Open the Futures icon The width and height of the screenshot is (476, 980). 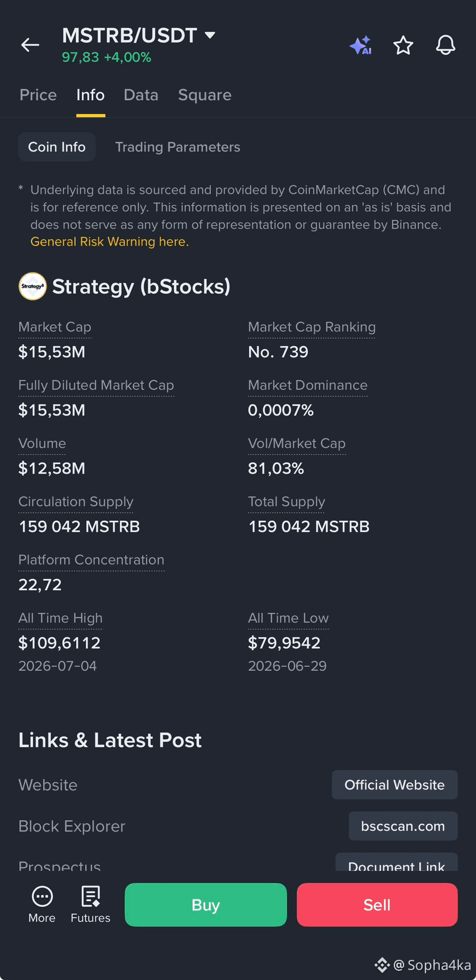point(90,905)
